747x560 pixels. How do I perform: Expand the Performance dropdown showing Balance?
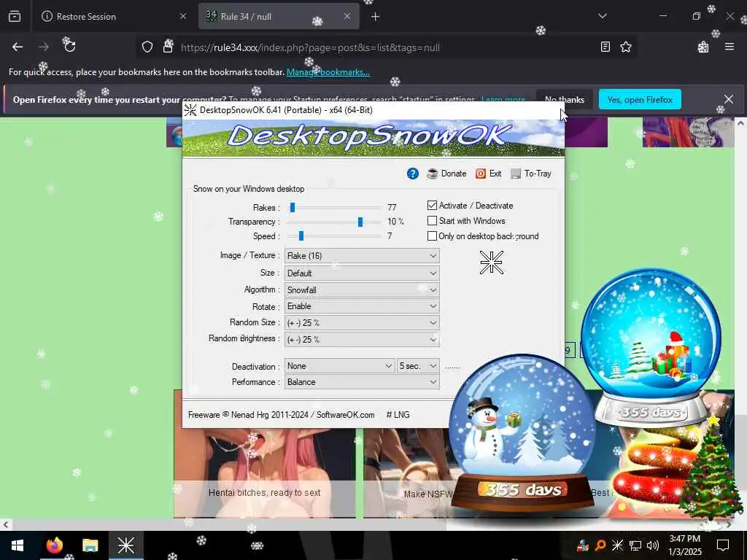click(x=362, y=382)
